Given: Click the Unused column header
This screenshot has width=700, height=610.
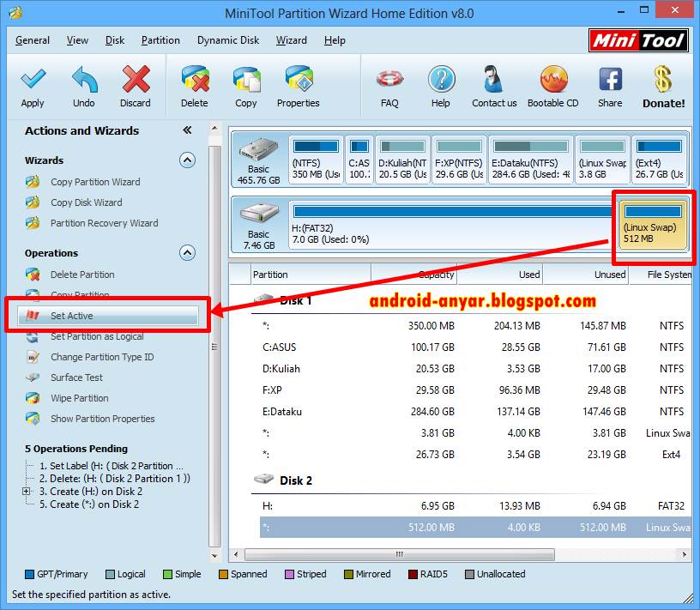Looking at the screenshot, I should coord(586,275).
